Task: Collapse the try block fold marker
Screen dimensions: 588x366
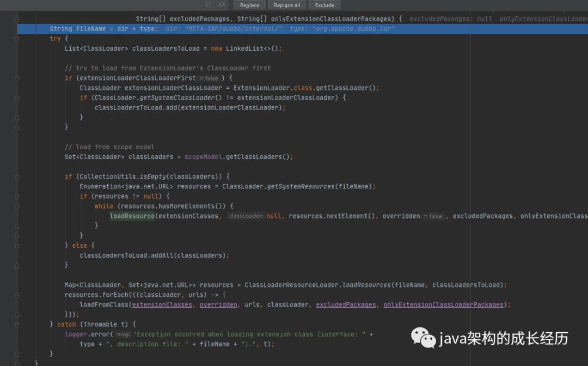Action: tap(17, 39)
